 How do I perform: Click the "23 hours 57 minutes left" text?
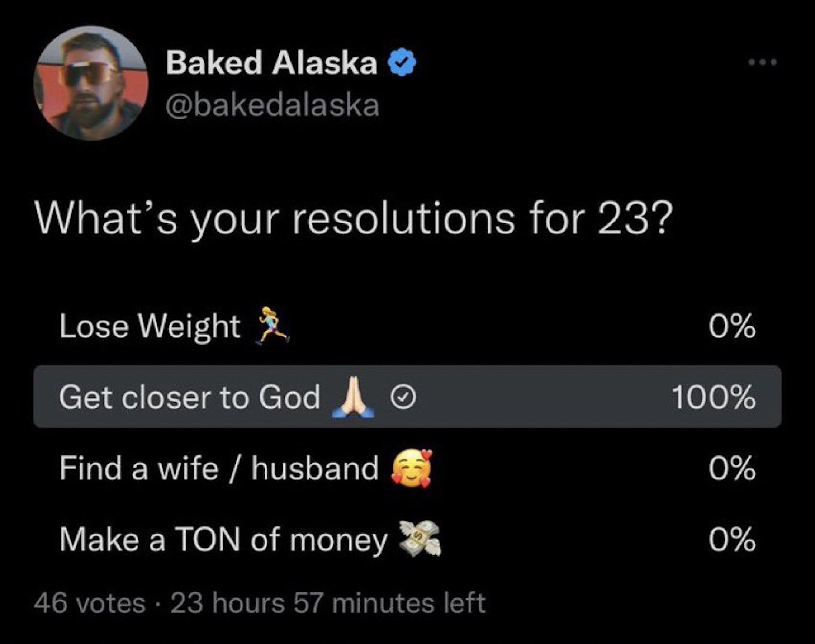tap(327, 603)
